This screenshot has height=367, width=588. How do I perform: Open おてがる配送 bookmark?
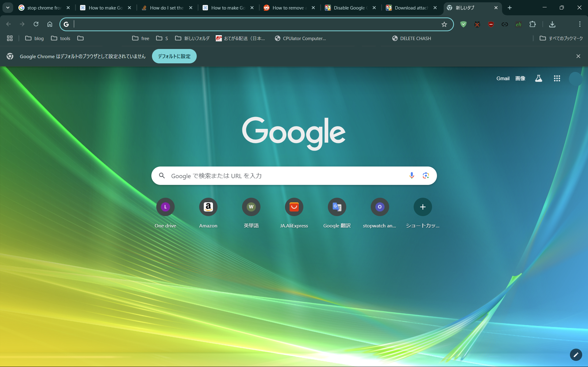(x=240, y=38)
